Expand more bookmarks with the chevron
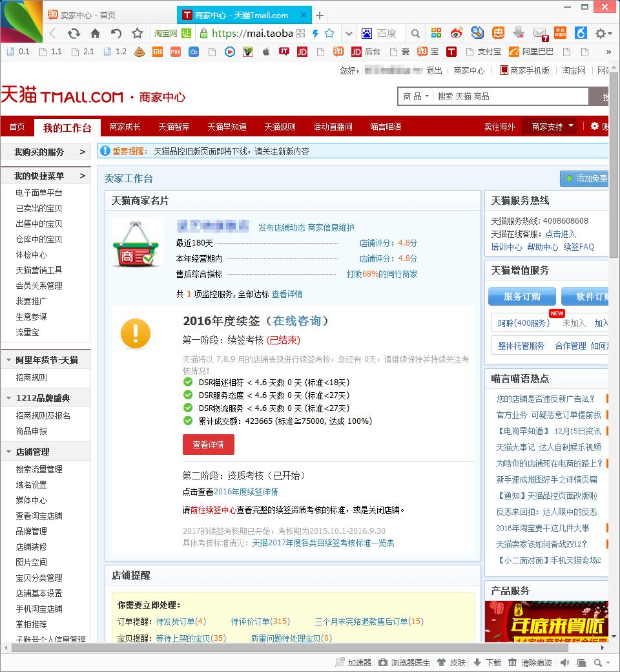This screenshot has height=672, width=620. [608, 52]
